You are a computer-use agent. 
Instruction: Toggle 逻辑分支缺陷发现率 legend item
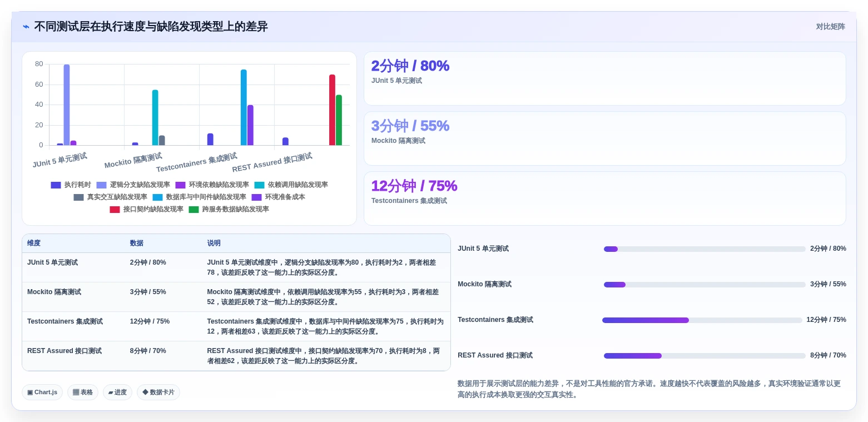[x=133, y=185]
